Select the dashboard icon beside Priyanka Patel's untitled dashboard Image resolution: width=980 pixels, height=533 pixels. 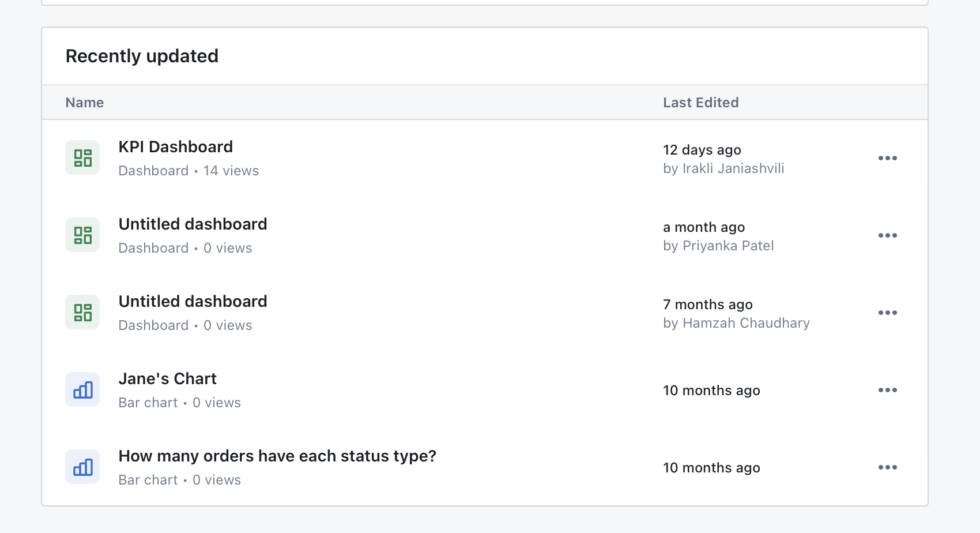pos(82,235)
